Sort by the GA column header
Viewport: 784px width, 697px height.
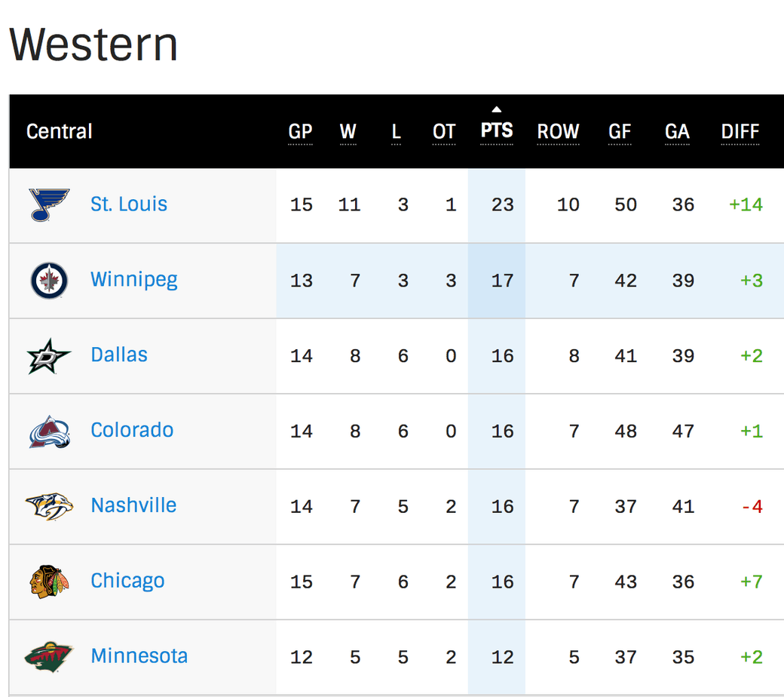click(x=677, y=131)
